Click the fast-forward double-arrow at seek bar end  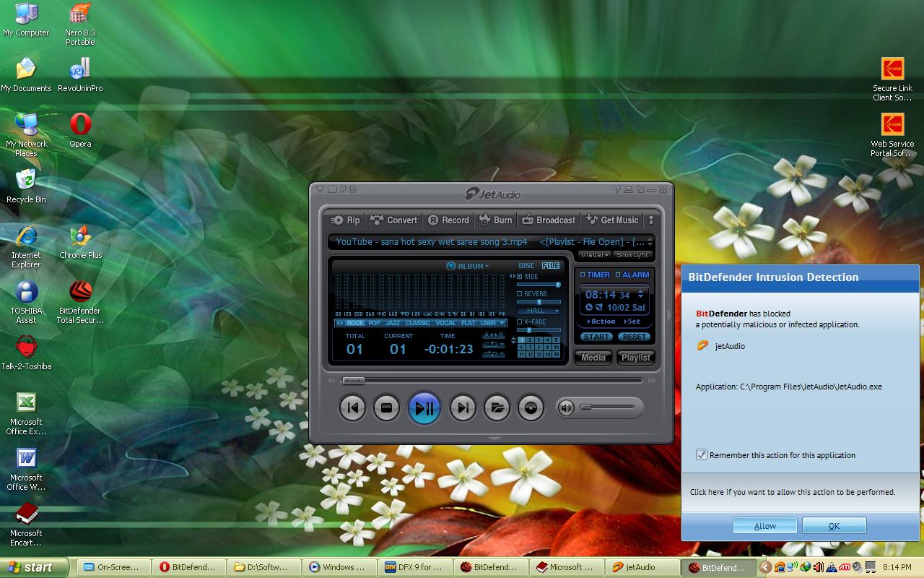pos(652,380)
